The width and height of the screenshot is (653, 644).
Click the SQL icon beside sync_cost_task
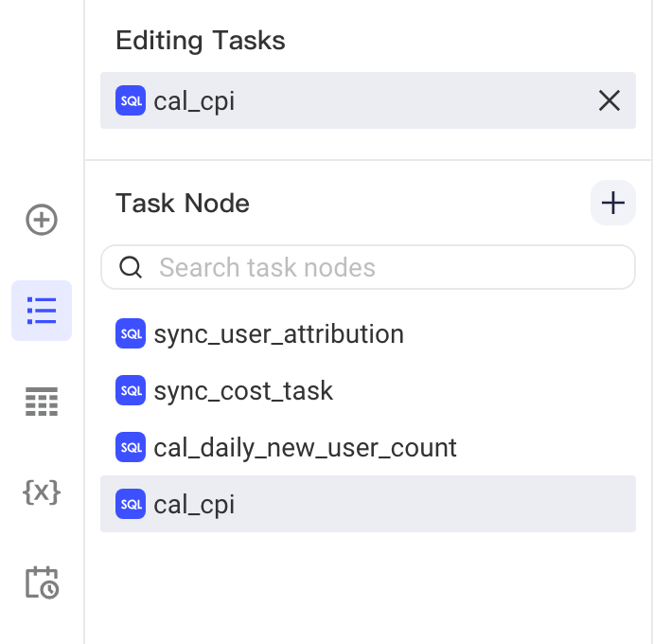click(131, 390)
